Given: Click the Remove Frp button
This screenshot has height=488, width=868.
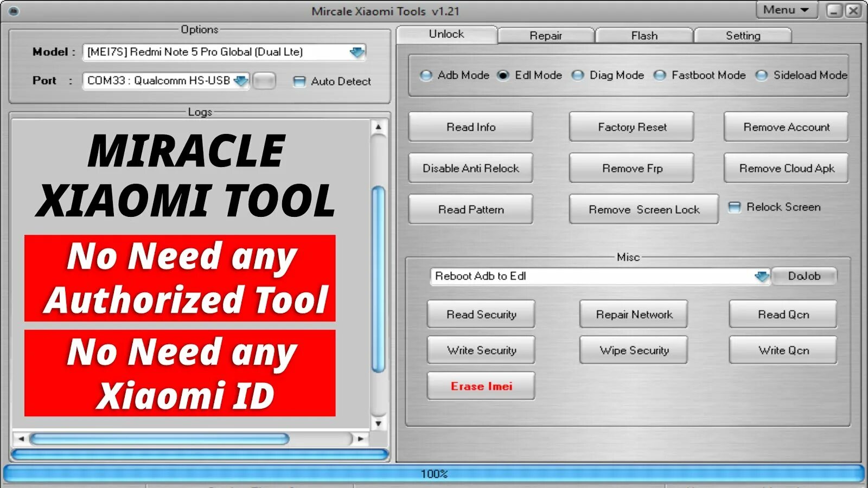Looking at the screenshot, I should coord(631,168).
